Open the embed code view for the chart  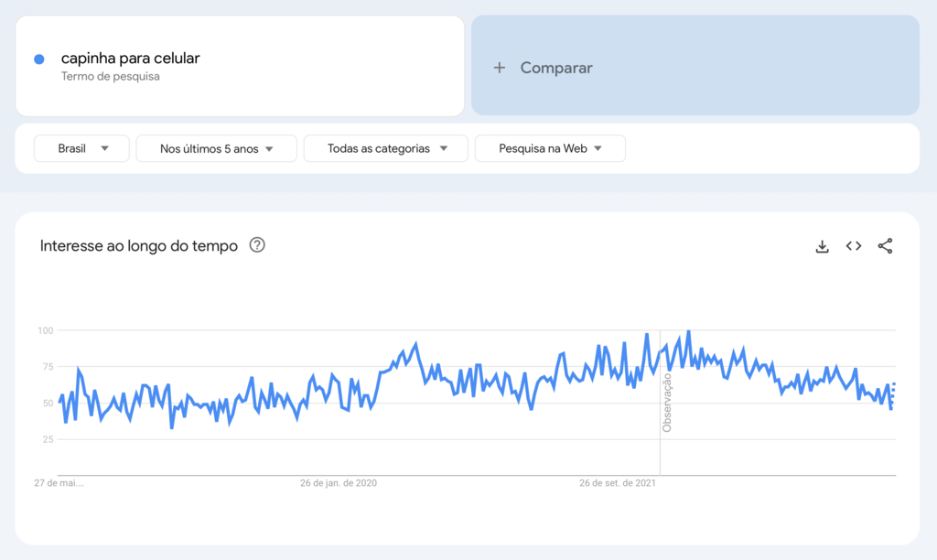tap(853, 245)
